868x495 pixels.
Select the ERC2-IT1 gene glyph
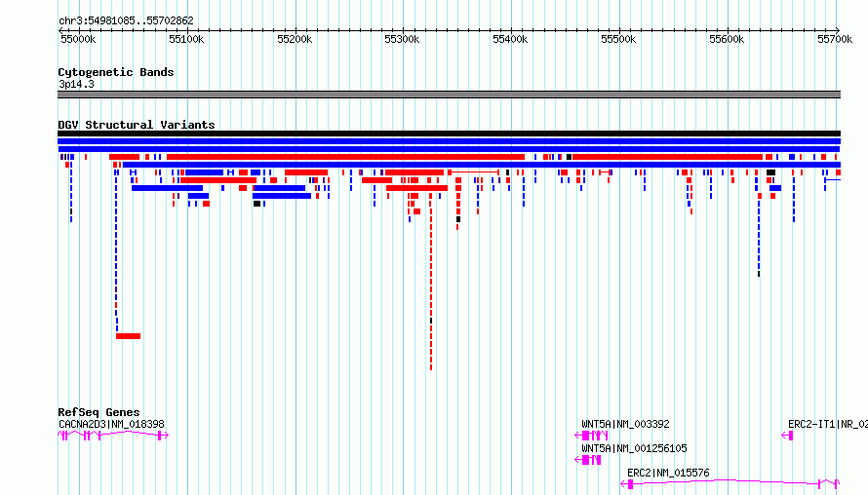[787, 436]
